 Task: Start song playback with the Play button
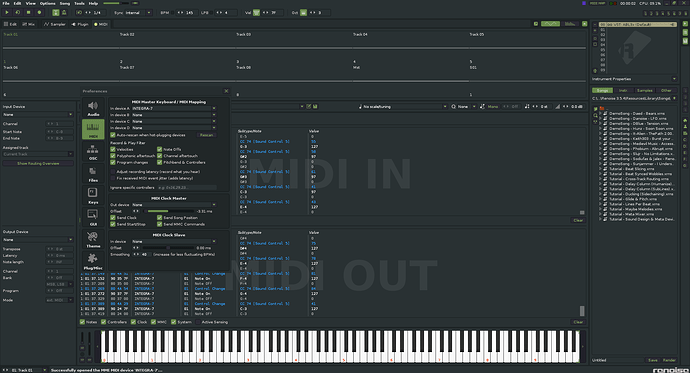click(x=7, y=12)
